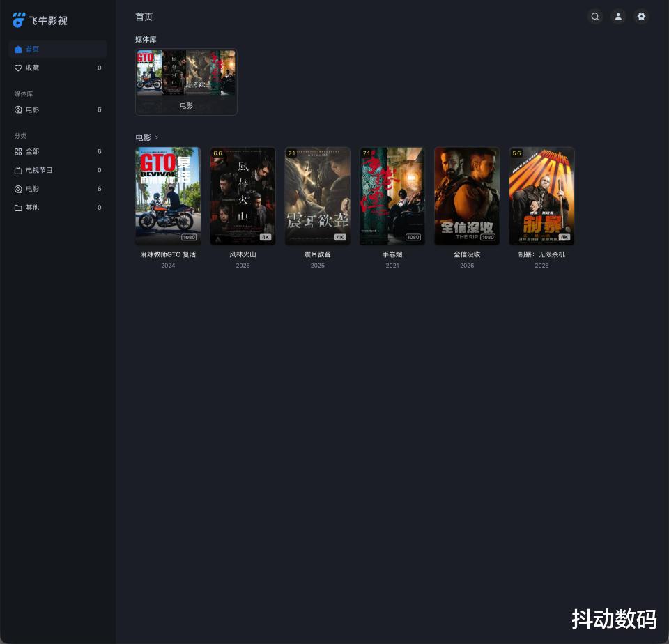Open 收藏 favorites list
669x644 pixels.
tap(58, 68)
